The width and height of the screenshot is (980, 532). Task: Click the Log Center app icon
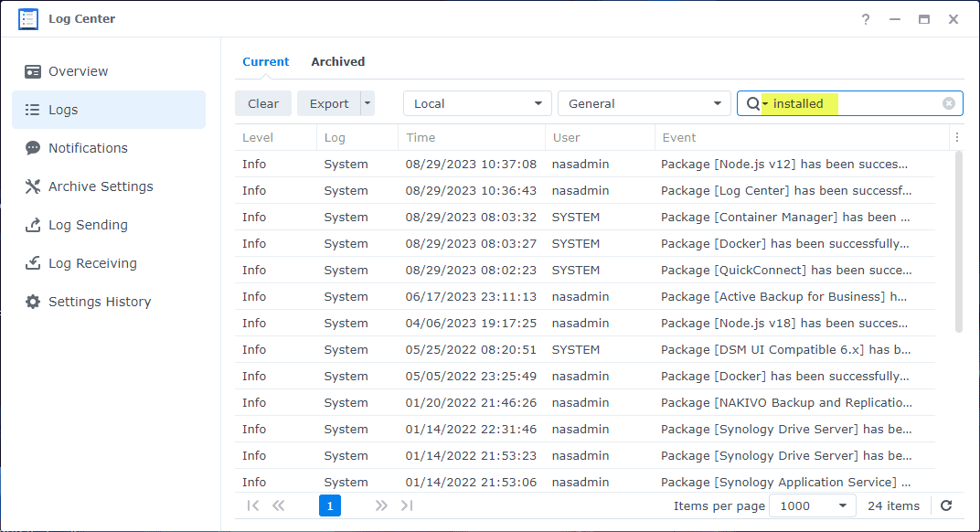tap(28, 19)
